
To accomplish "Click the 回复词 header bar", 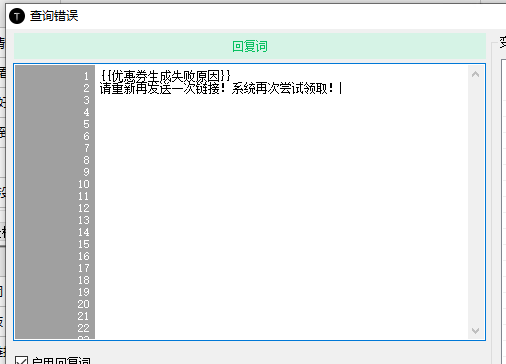I will pyautogui.click(x=250, y=46).
